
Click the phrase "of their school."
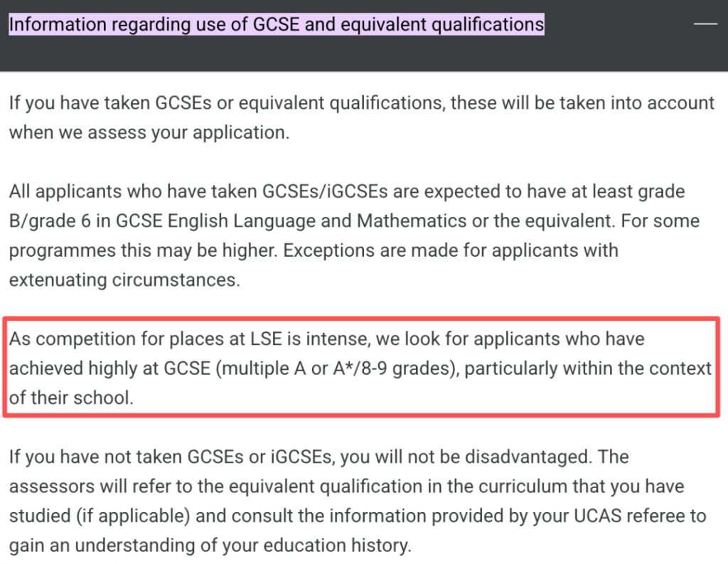(71, 398)
